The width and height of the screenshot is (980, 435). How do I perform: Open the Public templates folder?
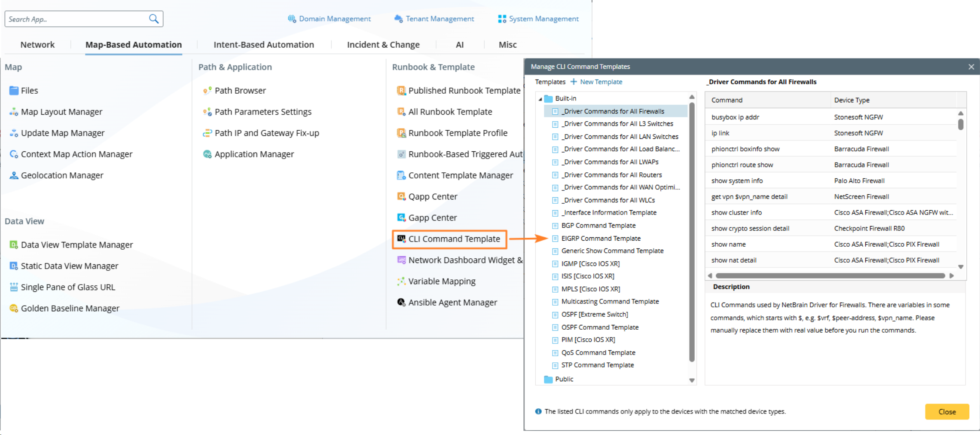[x=564, y=379]
